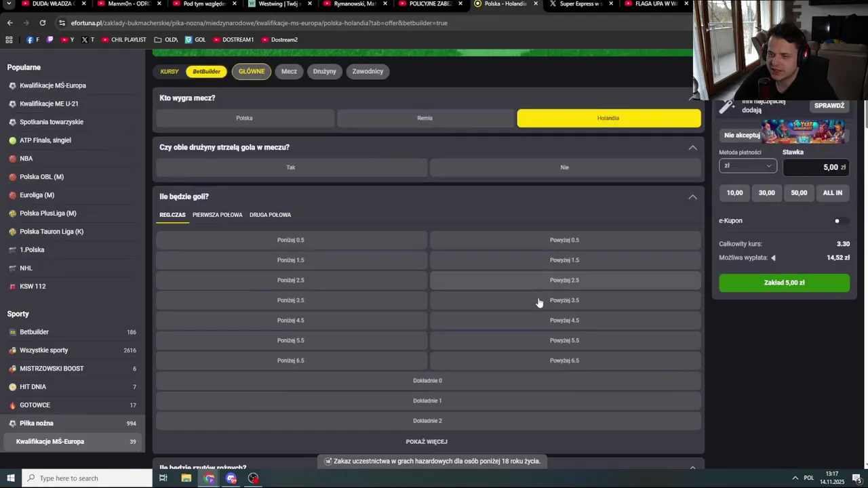Set stake with 50,00 quick button
The image size is (868, 488).
click(x=799, y=193)
